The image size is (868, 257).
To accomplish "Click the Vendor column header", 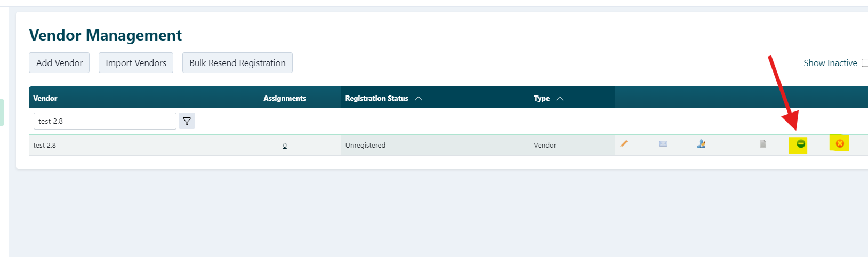I will [45, 98].
